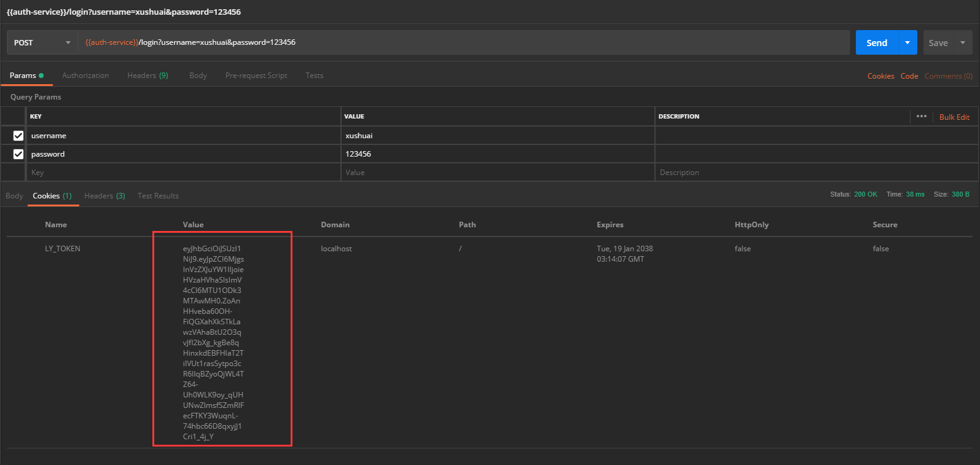Select the LY_TOKEN cookie token value
980x465 pixels.
click(213, 343)
